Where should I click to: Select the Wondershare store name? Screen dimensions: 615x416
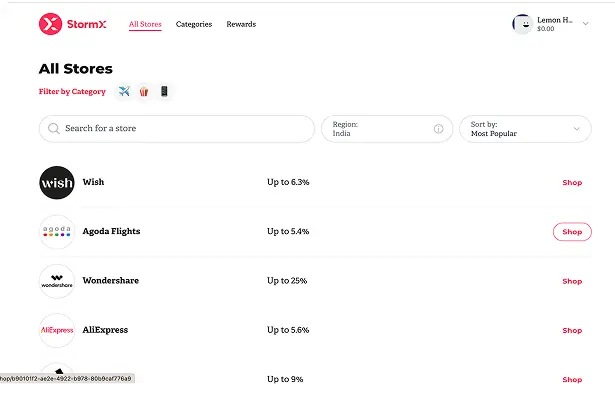(x=111, y=280)
